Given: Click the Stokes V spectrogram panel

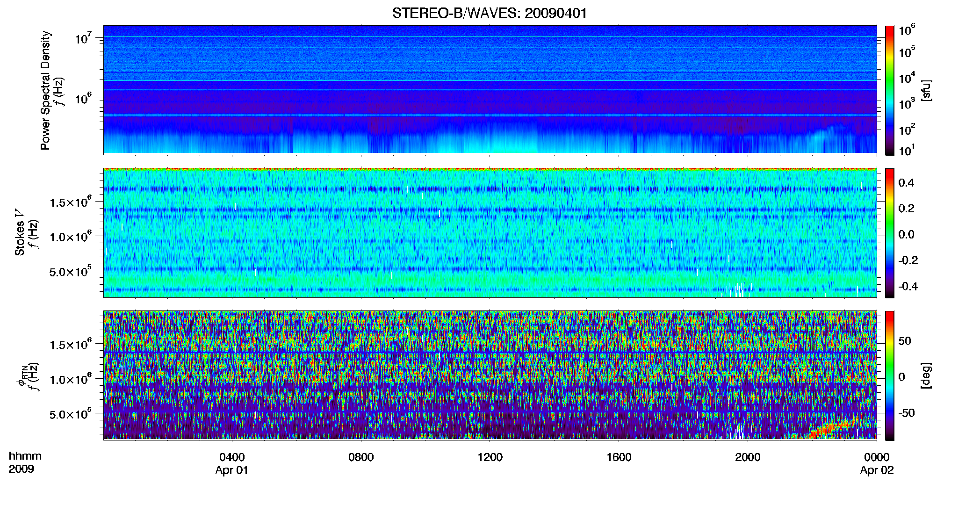Looking at the screenshot, I should (x=490, y=233).
